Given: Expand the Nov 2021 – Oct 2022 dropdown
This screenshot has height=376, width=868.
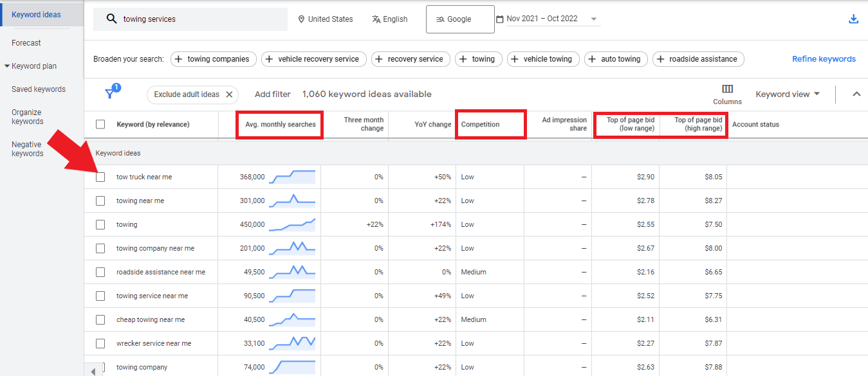Looking at the screenshot, I should [x=593, y=19].
